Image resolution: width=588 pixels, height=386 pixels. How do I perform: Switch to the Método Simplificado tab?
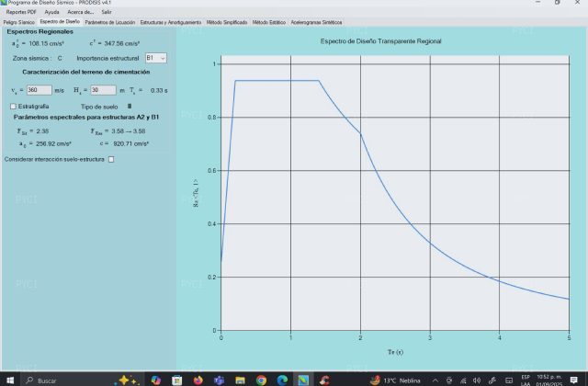pyautogui.click(x=227, y=22)
